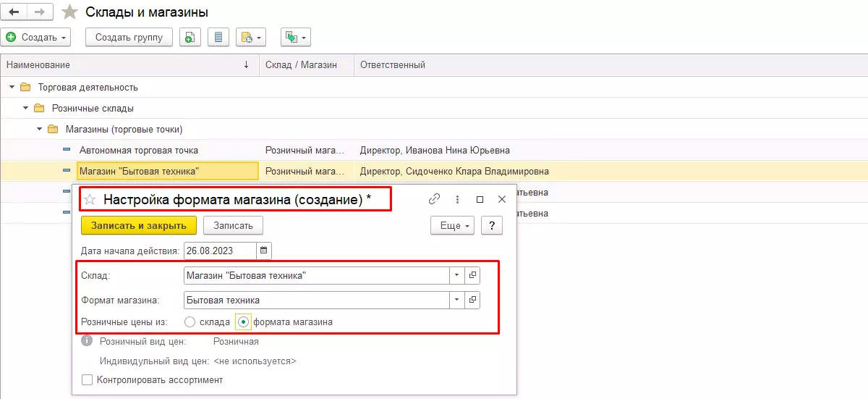Click the Создать группу button
This screenshot has width=868, height=399.
[129, 37]
